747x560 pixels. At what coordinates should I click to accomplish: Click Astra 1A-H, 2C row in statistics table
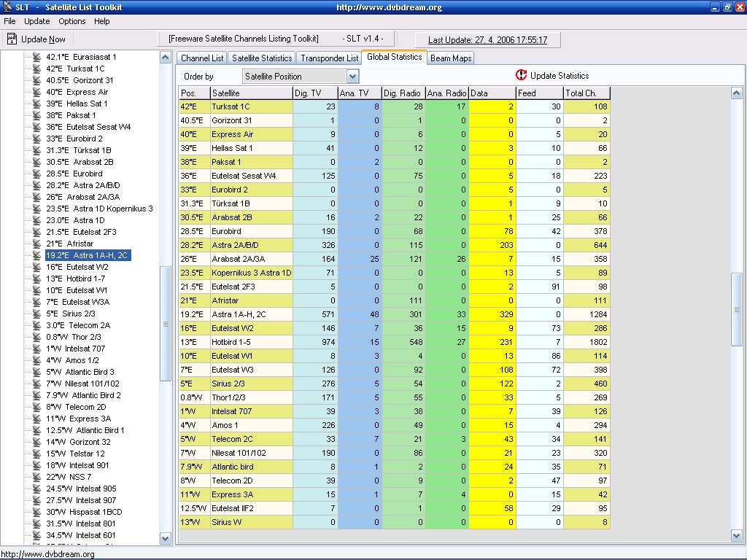395,314
